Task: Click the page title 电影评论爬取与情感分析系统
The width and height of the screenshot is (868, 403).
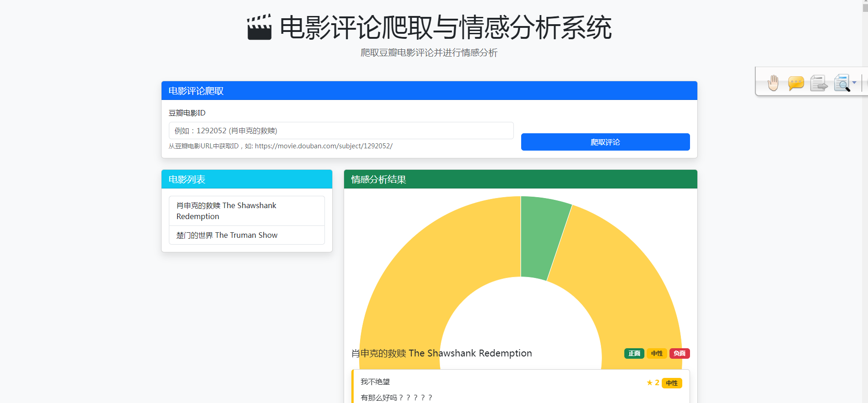Action: pyautogui.click(x=445, y=27)
